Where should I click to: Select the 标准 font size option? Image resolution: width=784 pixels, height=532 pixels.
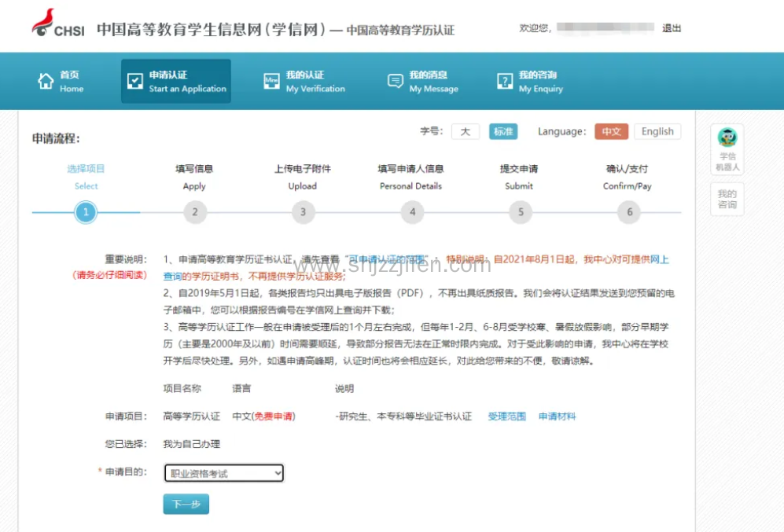pos(503,132)
